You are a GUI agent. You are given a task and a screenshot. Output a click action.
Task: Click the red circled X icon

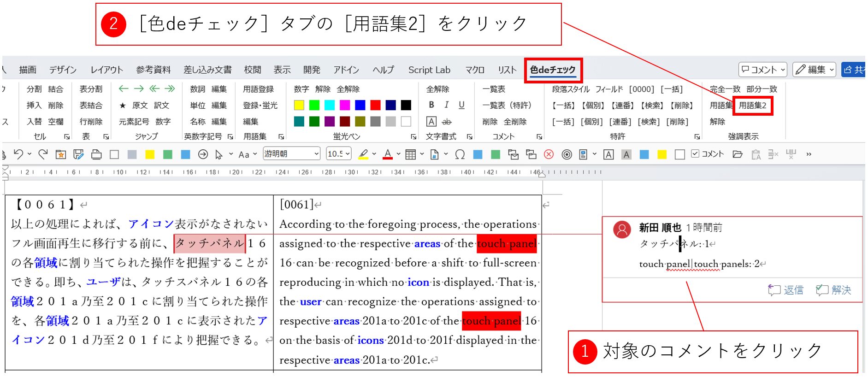coord(549,155)
